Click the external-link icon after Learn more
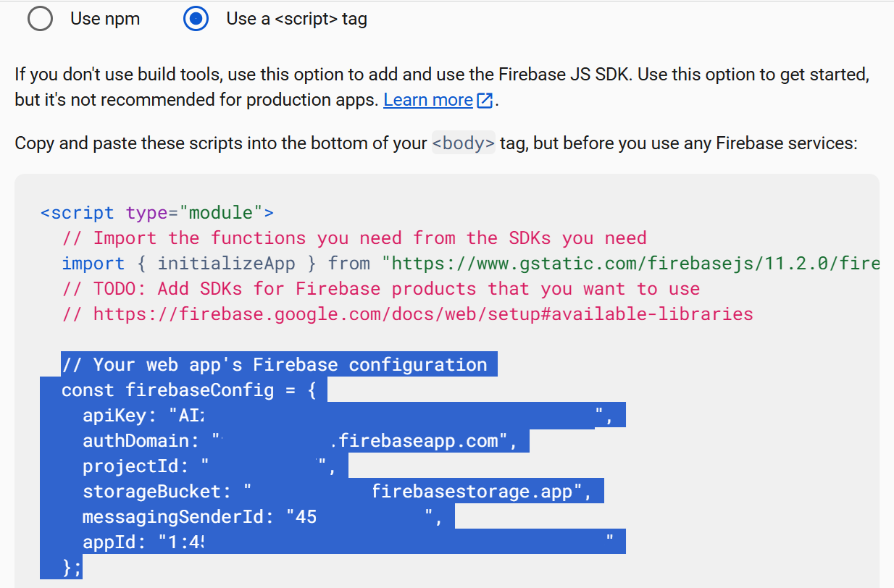This screenshot has height=588, width=894. pos(485,101)
